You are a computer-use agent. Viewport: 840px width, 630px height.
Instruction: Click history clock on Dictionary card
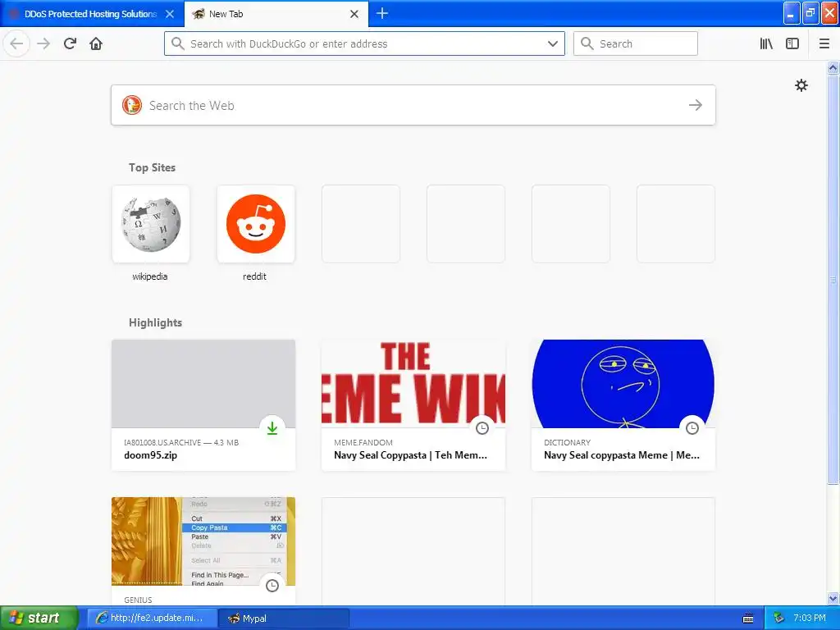click(692, 428)
